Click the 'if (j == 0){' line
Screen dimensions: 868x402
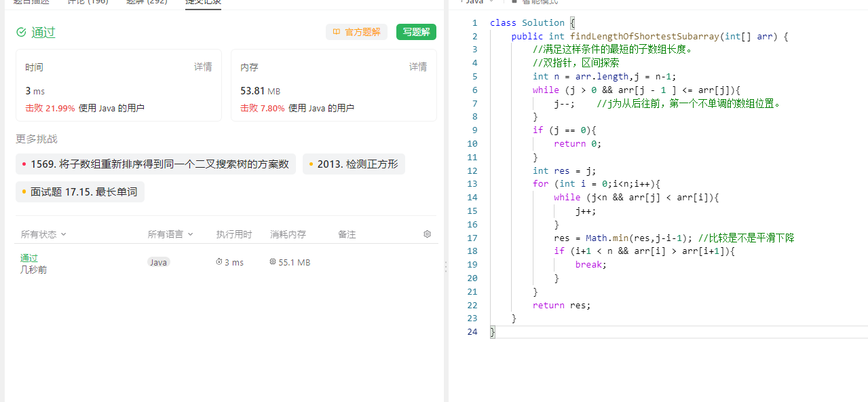pos(565,130)
